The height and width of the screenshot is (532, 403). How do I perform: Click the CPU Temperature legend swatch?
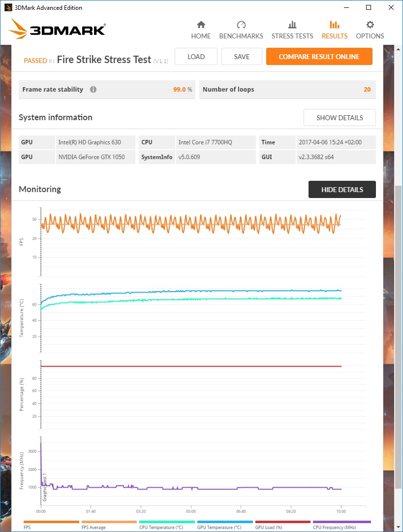[167, 522]
